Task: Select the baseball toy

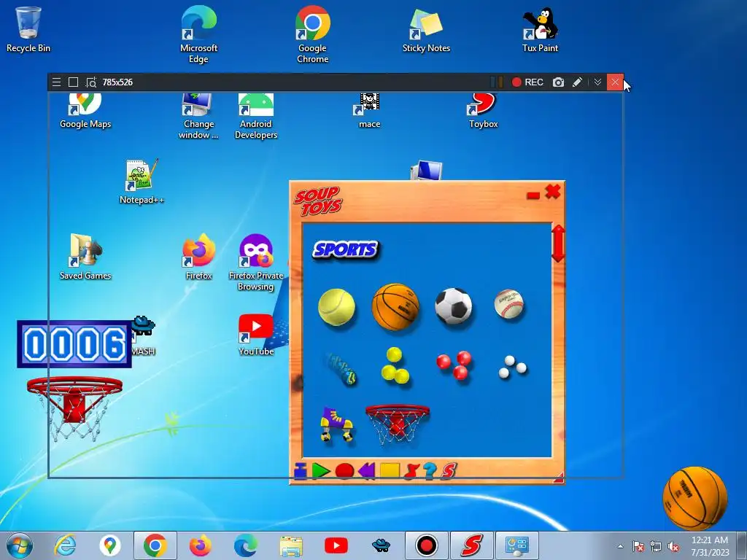Action: click(x=508, y=304)
